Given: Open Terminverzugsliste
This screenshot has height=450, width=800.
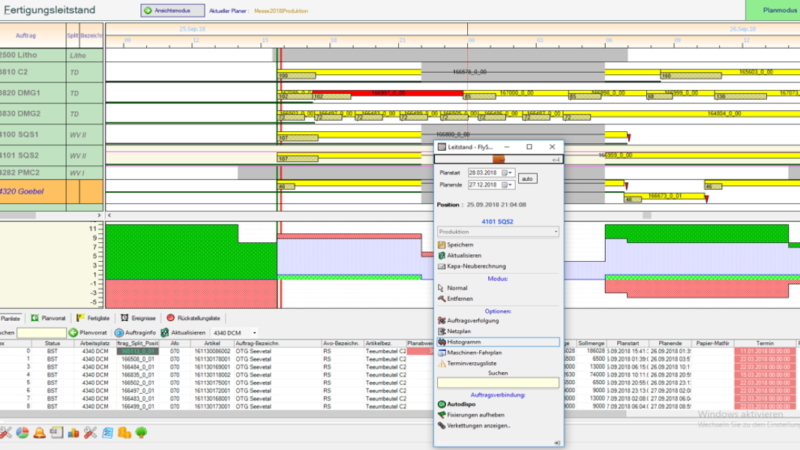Looking at the screenshot, I should coord(467,363).
